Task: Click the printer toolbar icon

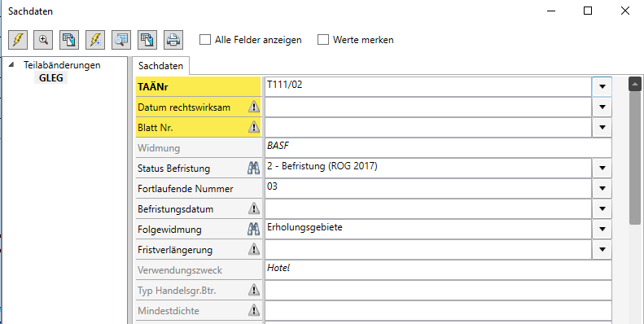Action: (173, 40)
